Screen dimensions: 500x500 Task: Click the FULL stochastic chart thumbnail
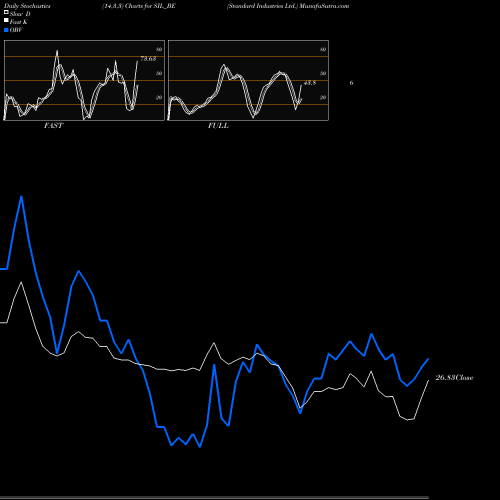tap(248, 80)
